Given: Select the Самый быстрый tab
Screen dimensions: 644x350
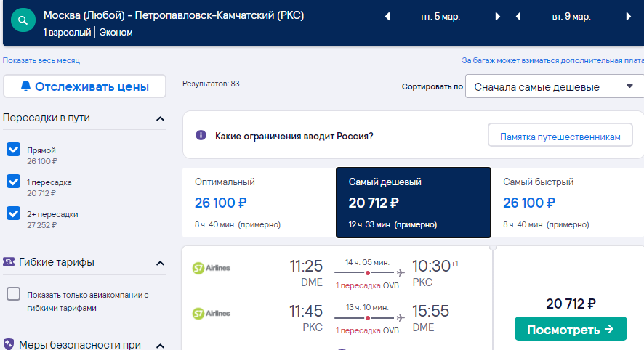Looking at the screenshot, I should 567,203.
